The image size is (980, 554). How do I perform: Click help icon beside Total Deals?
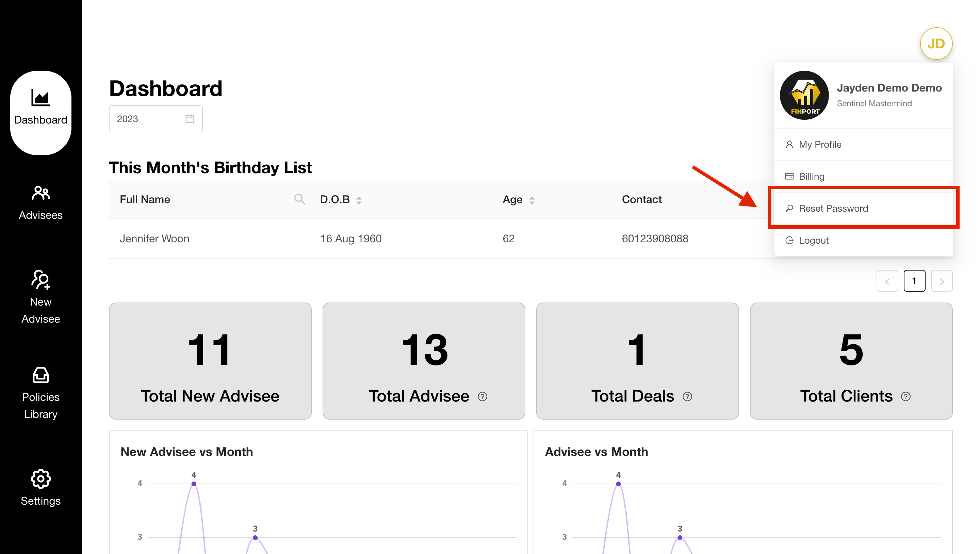click(x=687, y=396)
